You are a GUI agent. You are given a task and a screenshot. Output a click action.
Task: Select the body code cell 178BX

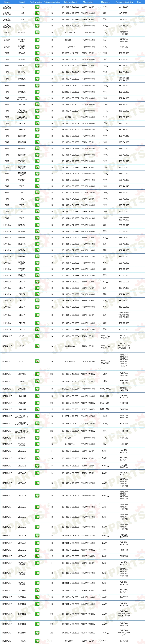[106, 104]
